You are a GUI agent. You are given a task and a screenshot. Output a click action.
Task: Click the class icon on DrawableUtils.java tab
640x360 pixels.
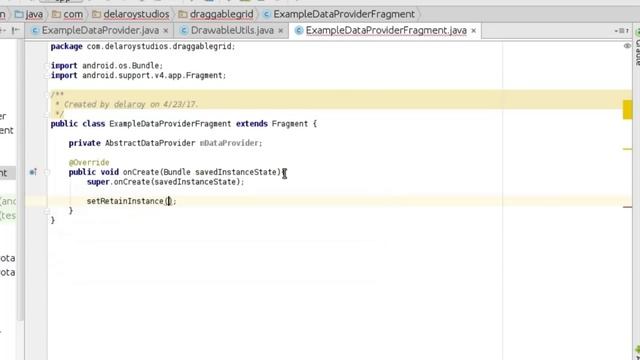click(184, 31)
